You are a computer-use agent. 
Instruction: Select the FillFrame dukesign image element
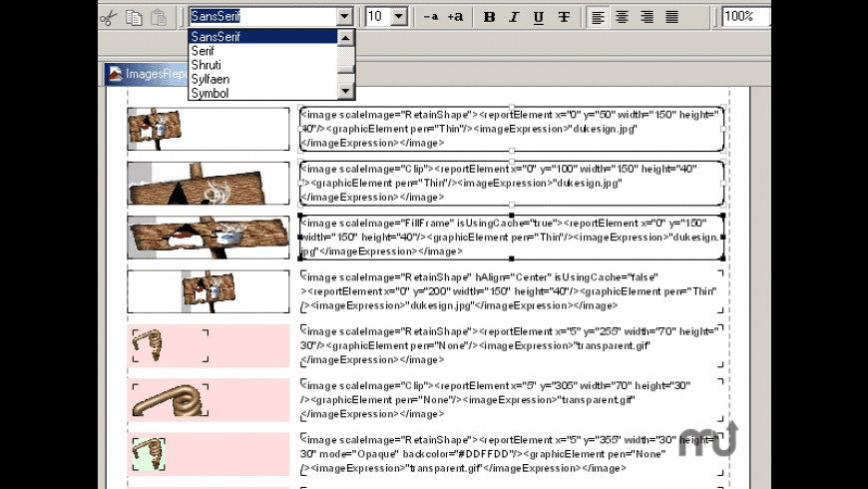click(x=209, y=238)
